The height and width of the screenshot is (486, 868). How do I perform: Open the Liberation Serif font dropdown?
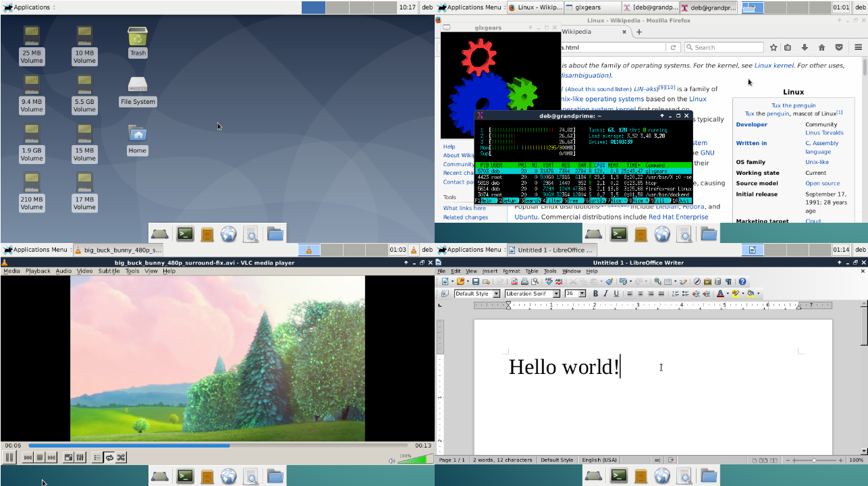pos(557,294)
